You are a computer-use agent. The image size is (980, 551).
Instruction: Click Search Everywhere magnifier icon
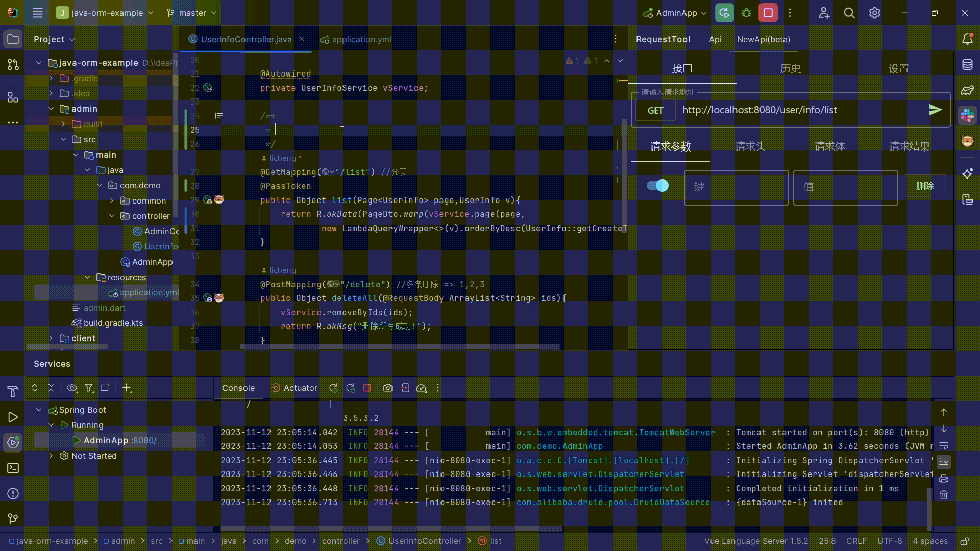click(x=849, y=13)
